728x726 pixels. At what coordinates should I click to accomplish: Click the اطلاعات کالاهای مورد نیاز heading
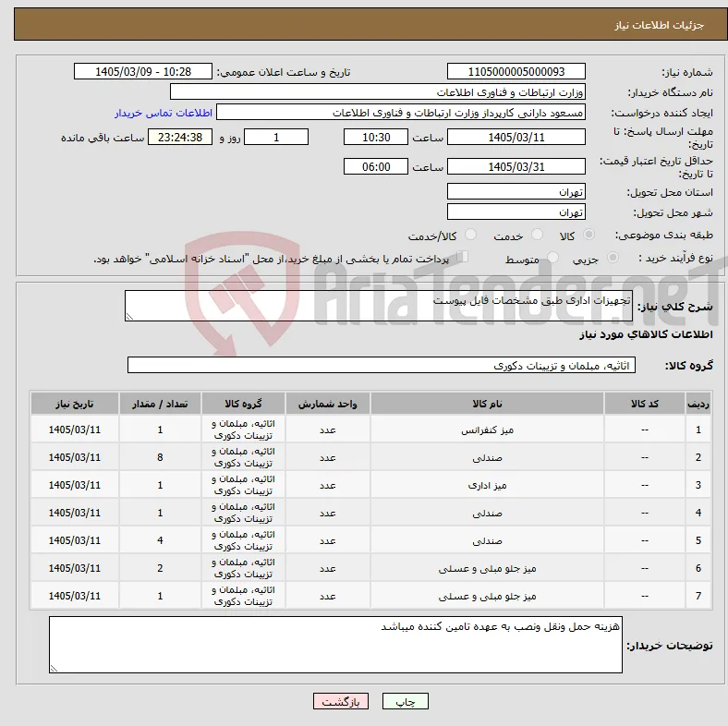pos(646,334)
